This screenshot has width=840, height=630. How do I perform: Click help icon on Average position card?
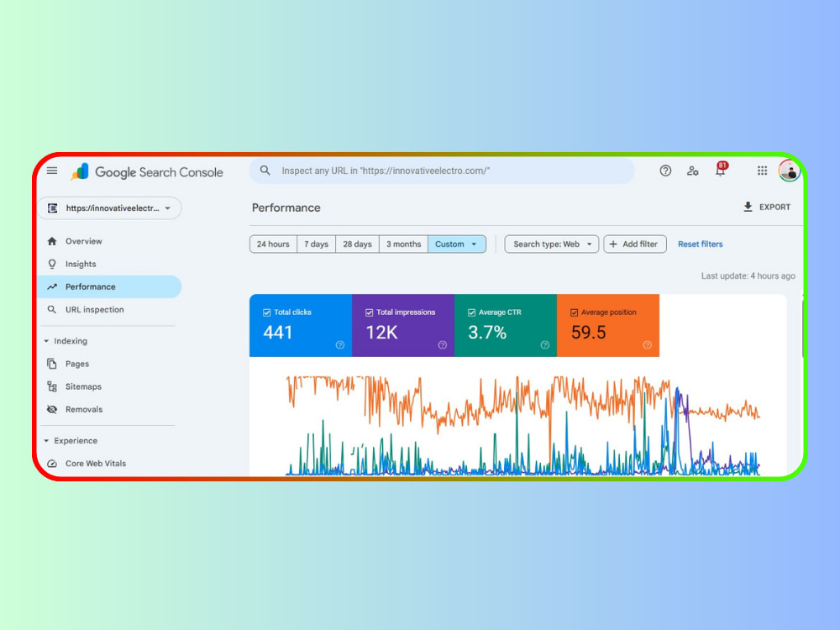[647, 345]
